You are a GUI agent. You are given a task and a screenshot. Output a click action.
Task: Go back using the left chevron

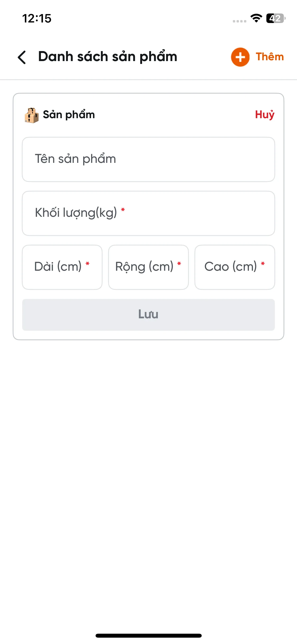click(22, 57)
